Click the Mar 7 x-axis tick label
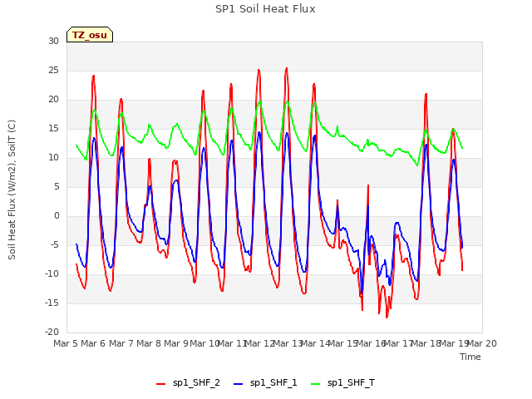532x399 pixels. tap(121, 343)
